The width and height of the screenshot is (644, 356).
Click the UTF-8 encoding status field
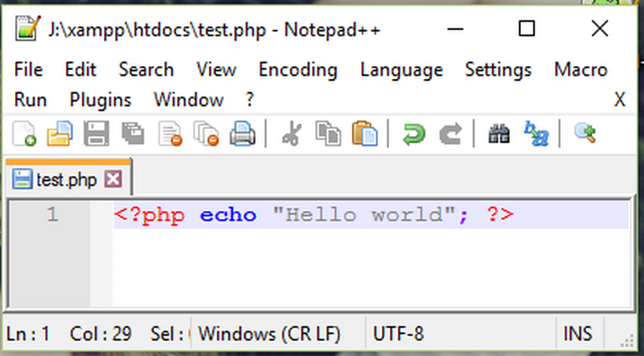(398, 334)
